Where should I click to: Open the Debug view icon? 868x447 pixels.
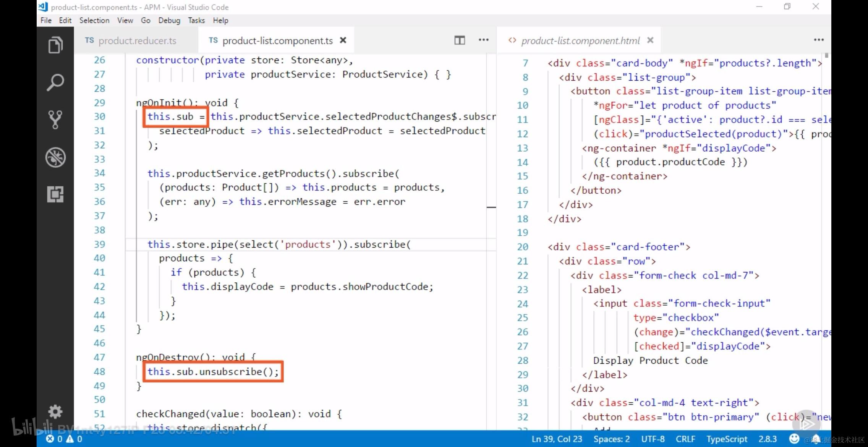coord(55,157)
